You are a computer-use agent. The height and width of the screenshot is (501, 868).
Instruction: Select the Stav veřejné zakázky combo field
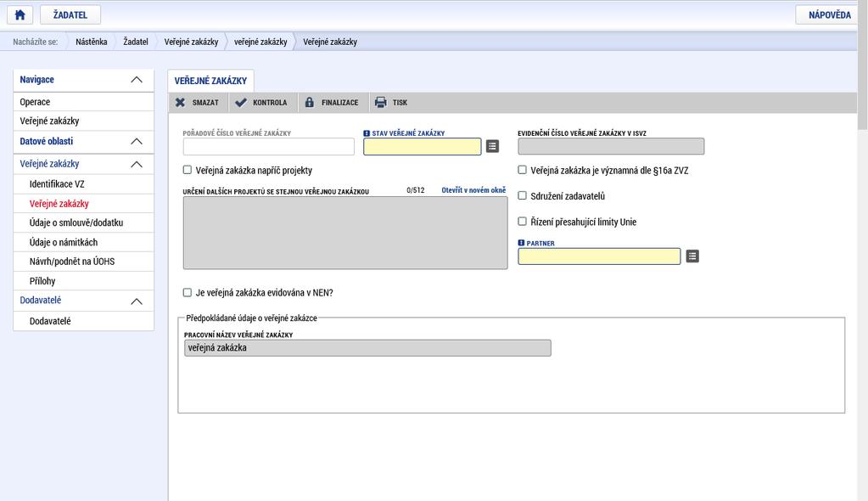tap(423, 146)
